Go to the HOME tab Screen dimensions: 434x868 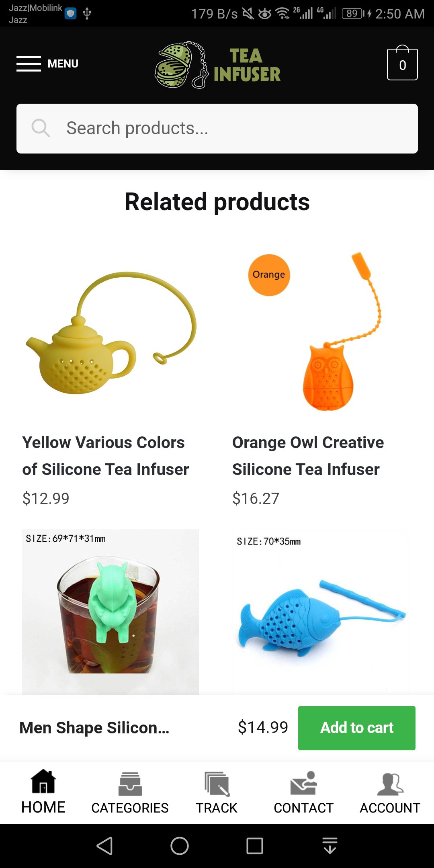[x=43, y=792]
